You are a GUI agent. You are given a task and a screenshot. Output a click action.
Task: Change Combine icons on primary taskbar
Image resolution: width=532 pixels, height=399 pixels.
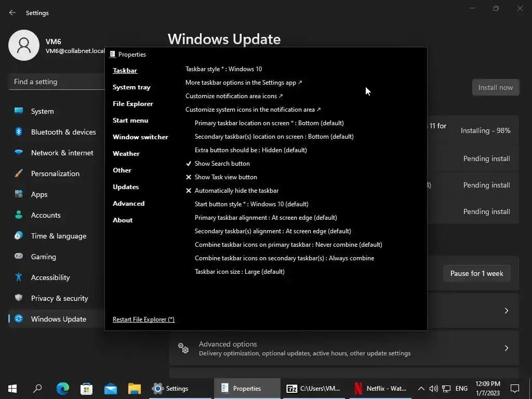(288, 245)
